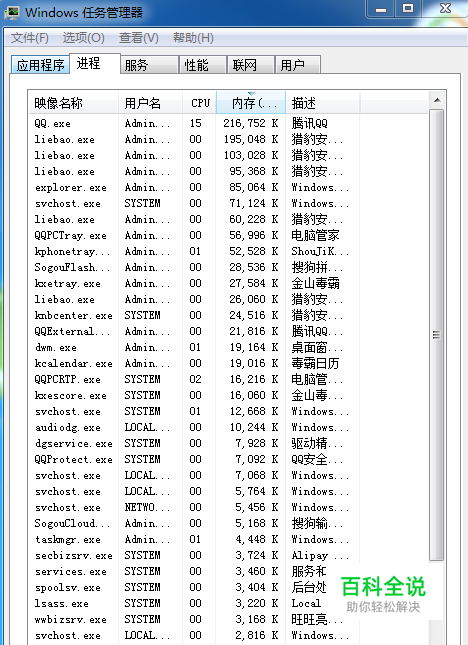Open the 选项(O) menu
Image resolution: width=468 pixels, height=645 pixels.
(83, 38)
